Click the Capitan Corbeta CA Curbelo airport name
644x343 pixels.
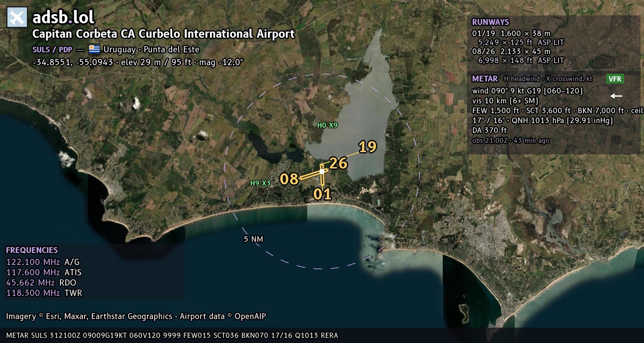point(164,34)
